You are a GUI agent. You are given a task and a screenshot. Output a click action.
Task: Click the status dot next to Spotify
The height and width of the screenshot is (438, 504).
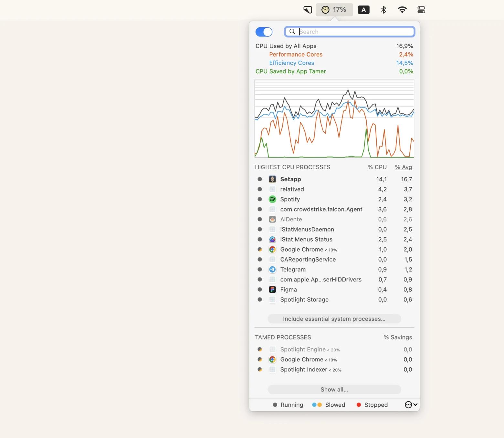[x=259, y=199]
